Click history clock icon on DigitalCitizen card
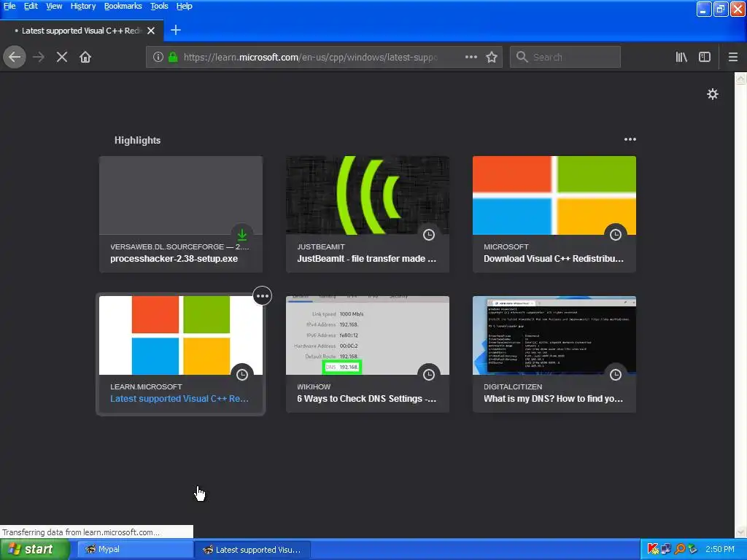This screenshot has height=560, width=747. click(616, 375)
